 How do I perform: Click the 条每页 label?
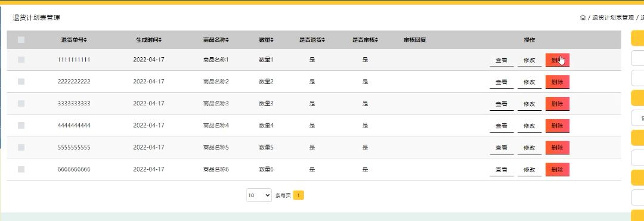tap(283, 195)
